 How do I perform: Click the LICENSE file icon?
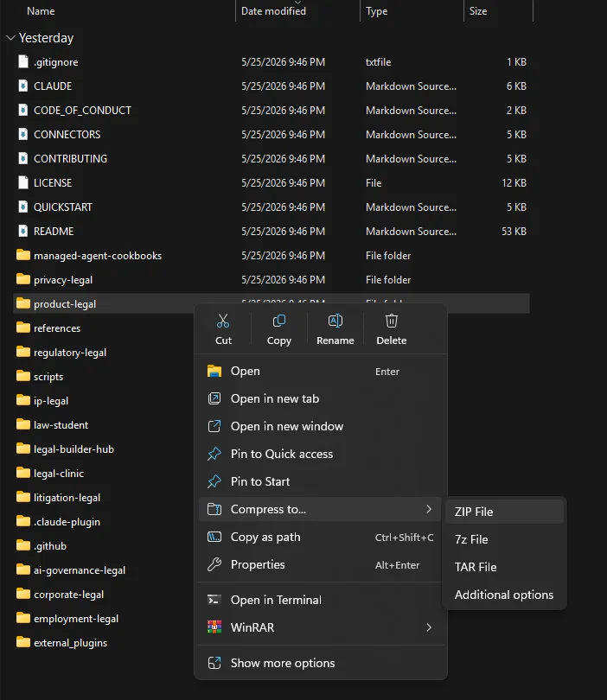pos(22,182)
